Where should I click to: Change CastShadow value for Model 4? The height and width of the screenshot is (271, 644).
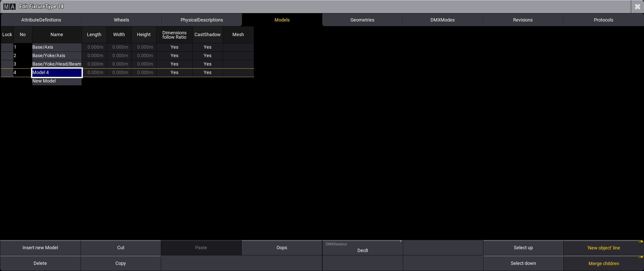coord(207,72)
